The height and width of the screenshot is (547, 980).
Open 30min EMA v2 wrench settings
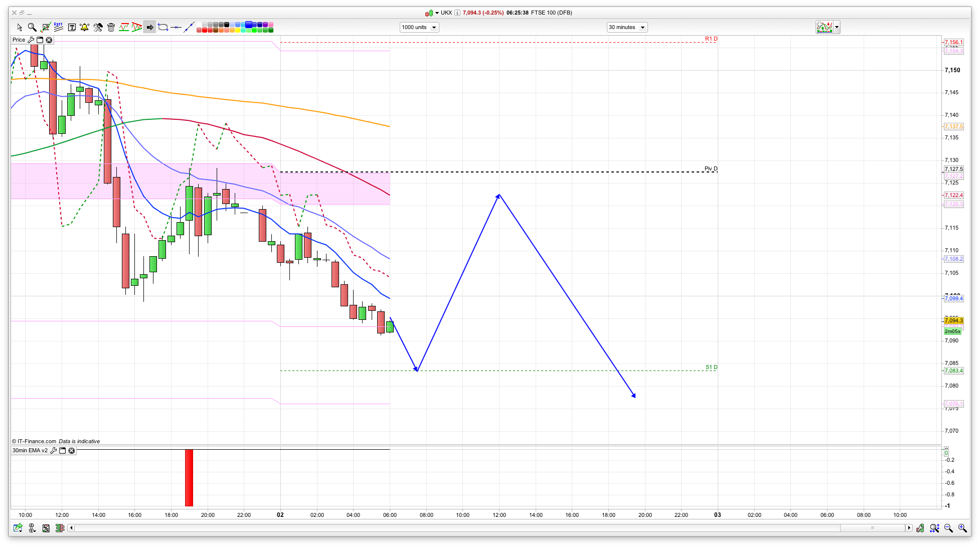[x=54, y=451]
